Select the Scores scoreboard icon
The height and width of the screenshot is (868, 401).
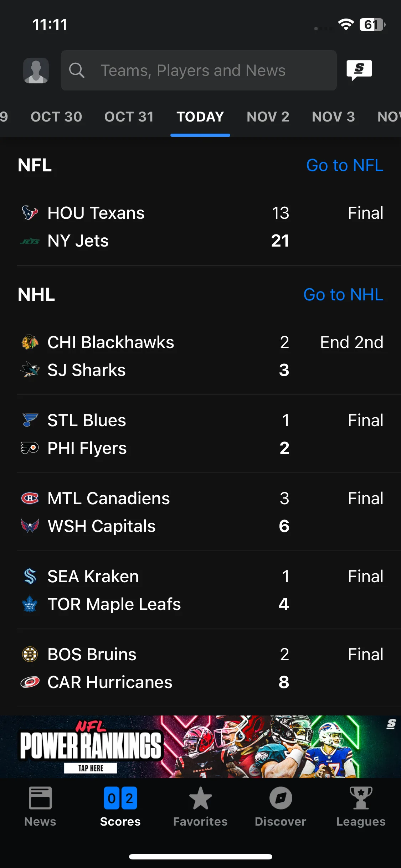coord(120,798)
